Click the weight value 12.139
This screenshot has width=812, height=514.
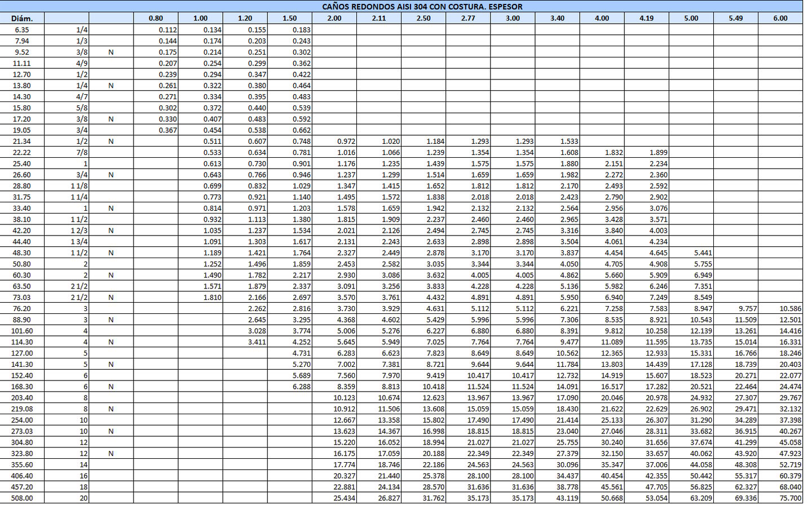(701, 331)
